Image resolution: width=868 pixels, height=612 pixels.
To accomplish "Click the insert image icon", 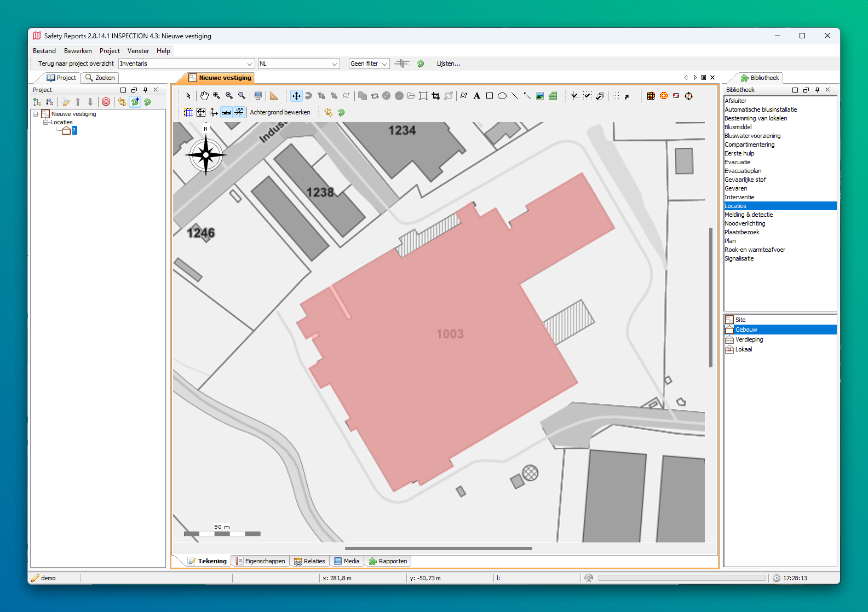I will pos(540,96).
